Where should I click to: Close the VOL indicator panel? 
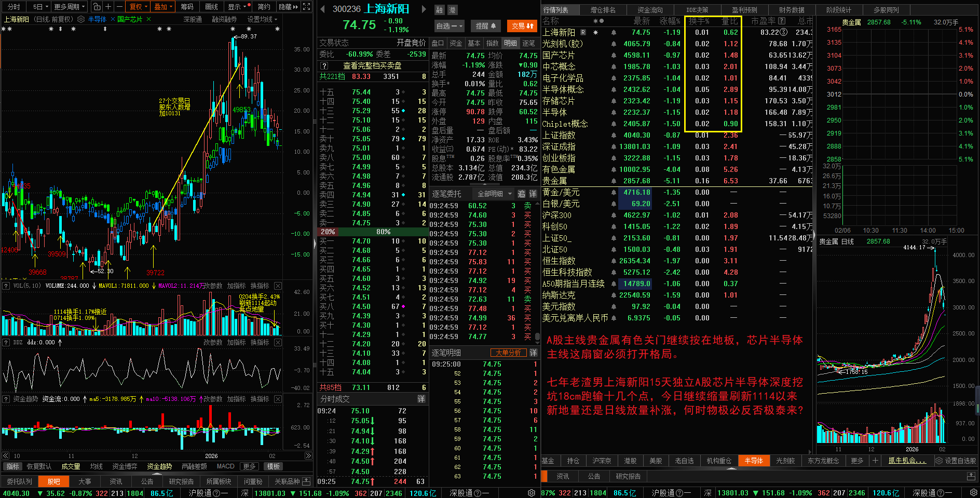coord(278,286)
